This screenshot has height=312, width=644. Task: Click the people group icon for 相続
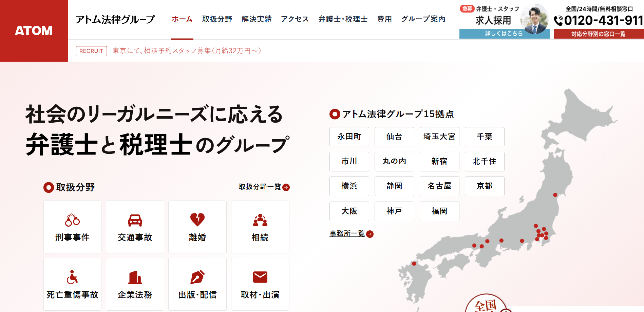pos(260,220)
